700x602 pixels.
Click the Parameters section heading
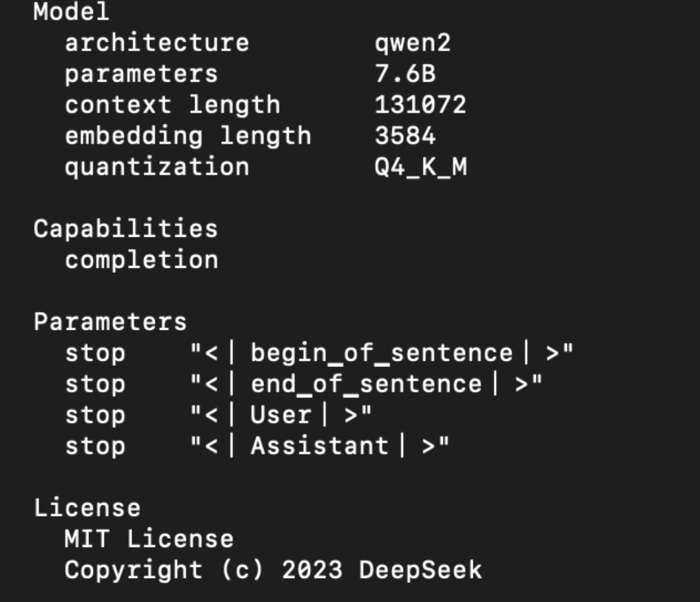pos(110,322)
